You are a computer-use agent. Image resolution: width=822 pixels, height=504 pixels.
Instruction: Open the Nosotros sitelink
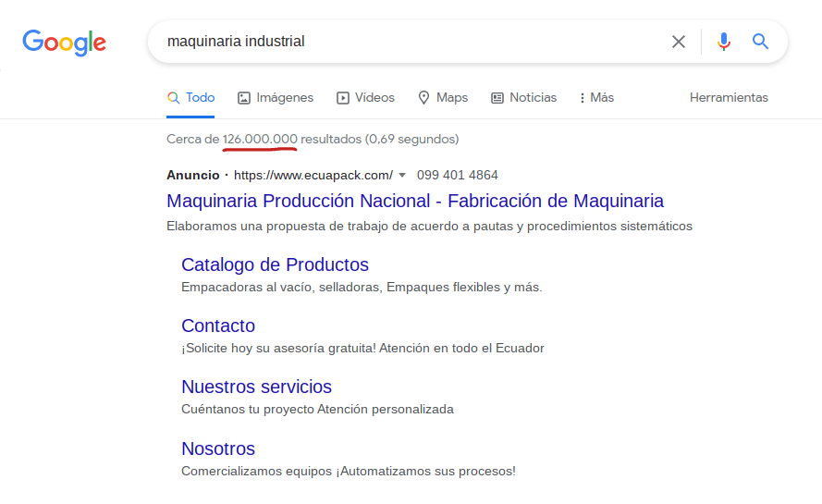pyautogui.click(x=218, y=449)
